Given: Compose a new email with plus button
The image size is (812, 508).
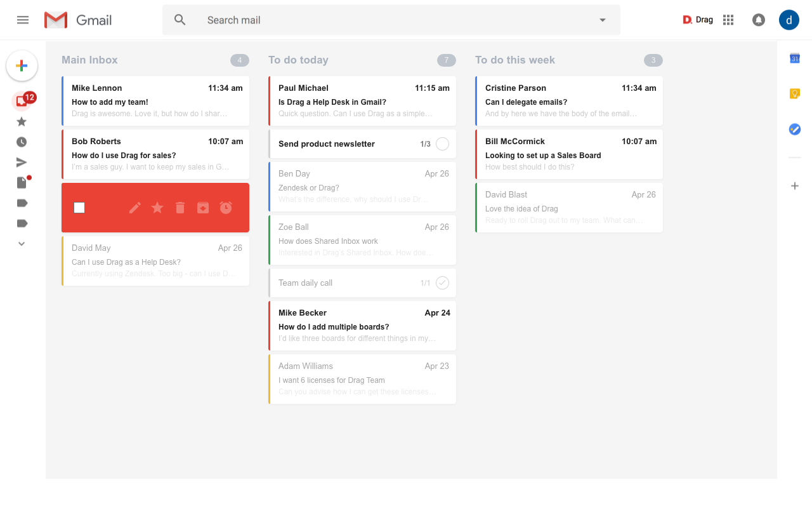Looking at the screenshot, I should [22, 65].
